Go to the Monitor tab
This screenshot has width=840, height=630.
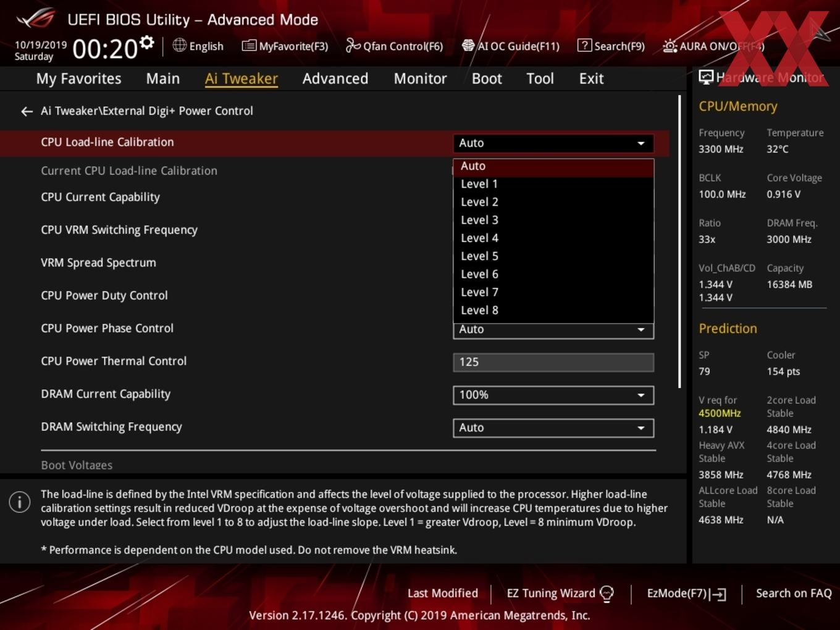click(420, 78)
